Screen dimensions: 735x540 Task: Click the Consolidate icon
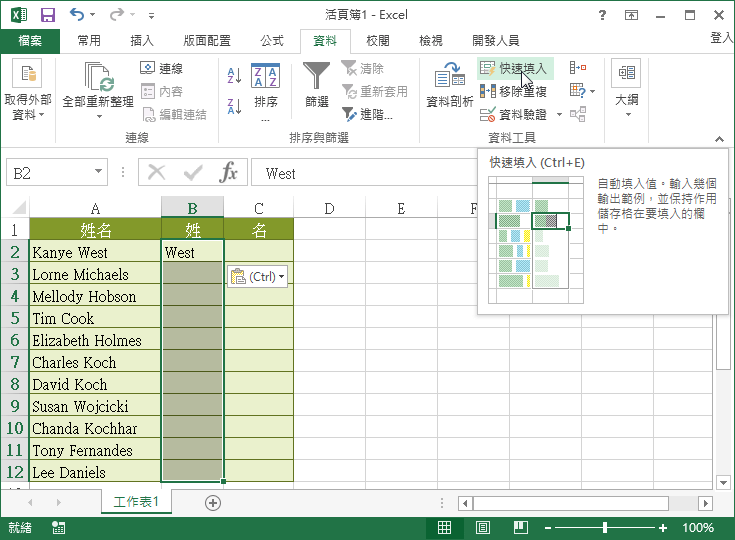tap(578, 68)
